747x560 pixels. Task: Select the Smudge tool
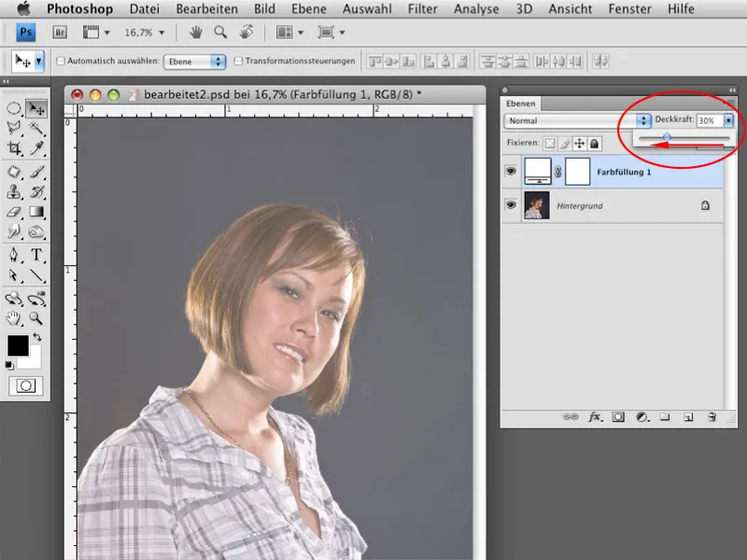tap(14, 231)
